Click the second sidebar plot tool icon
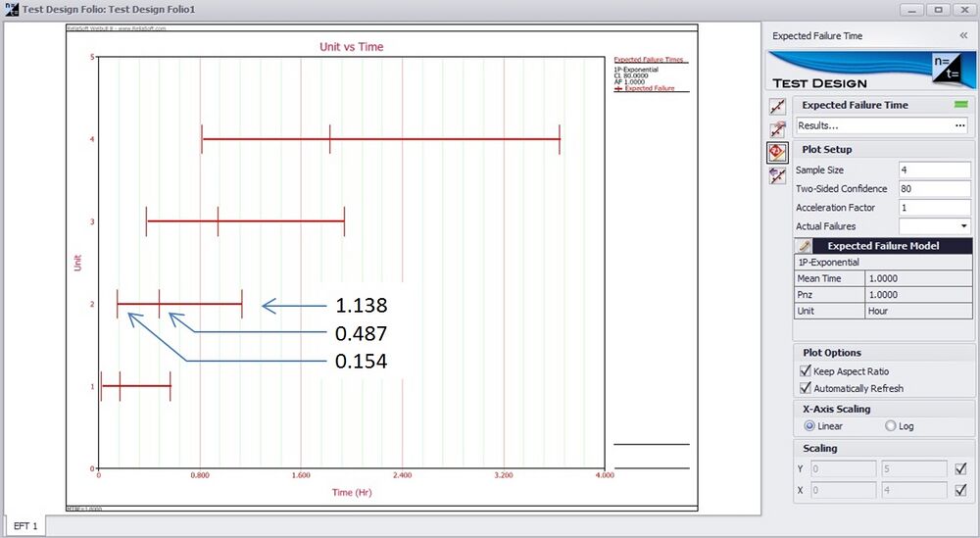The height and width of the screenshot is (538, 980). 778,129
